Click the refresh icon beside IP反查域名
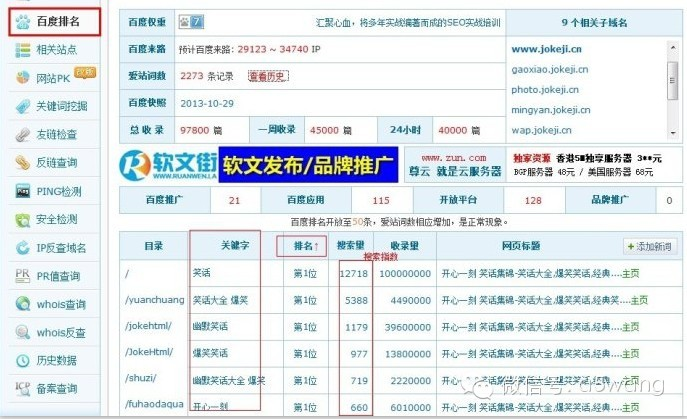This screenshot has width=687, height=419. 23,248
